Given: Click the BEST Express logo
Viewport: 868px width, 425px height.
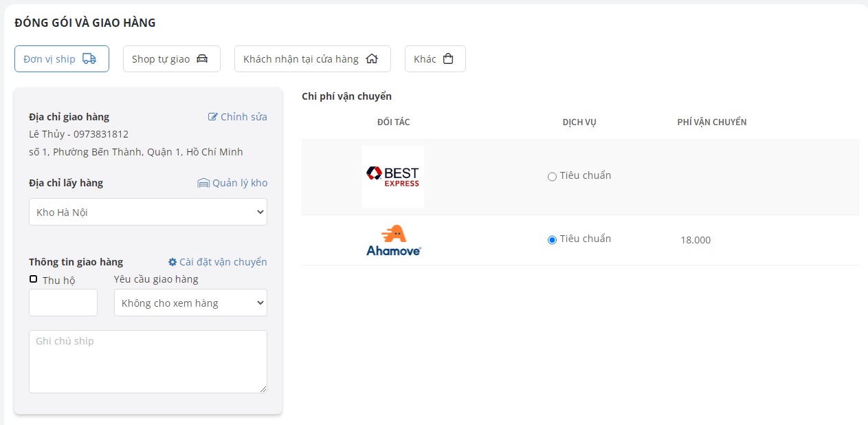Looking at the screenshot, I should (393, 177).
